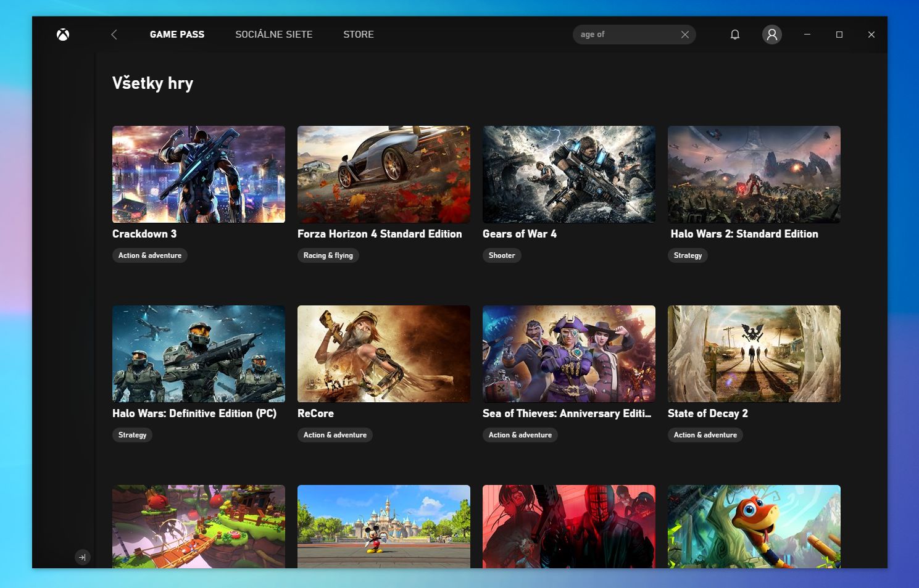919x588 pixels.
Task: Select the Action & adventure tag under State of Decay 2
Action: tap(705, 435)
